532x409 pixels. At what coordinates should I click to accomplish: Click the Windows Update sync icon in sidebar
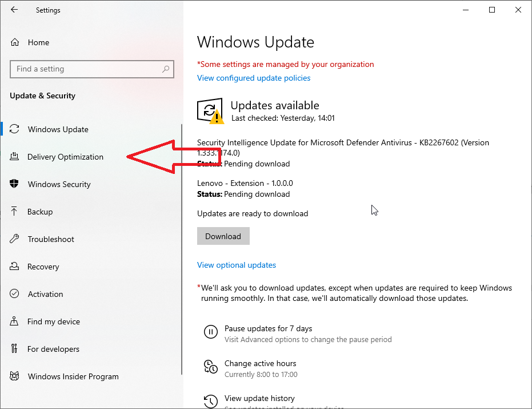tap(15, 129)
